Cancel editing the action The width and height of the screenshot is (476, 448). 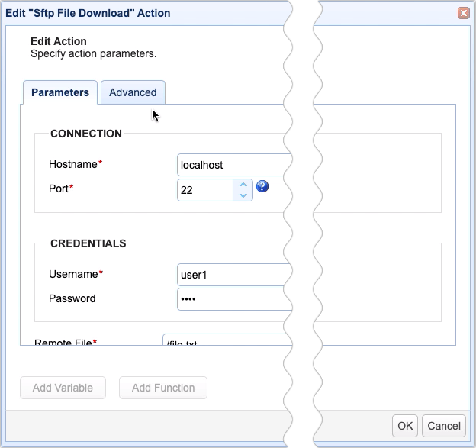(444, 426)
